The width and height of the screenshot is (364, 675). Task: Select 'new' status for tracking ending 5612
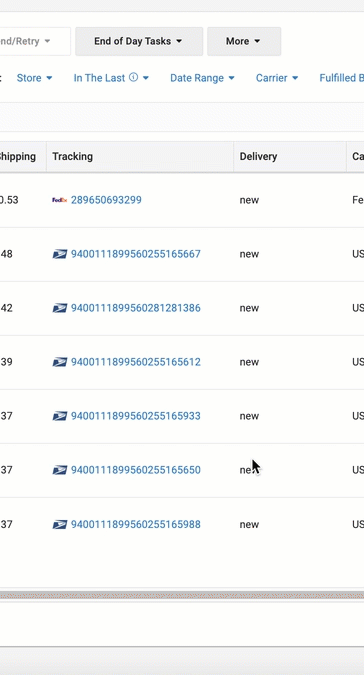(249, 362)
